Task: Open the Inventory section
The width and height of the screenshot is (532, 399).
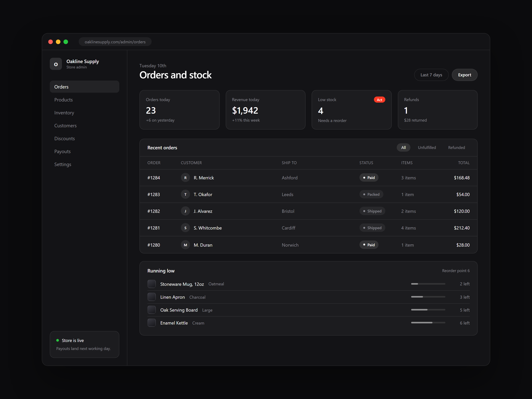Action: click(x=84, y=112)
